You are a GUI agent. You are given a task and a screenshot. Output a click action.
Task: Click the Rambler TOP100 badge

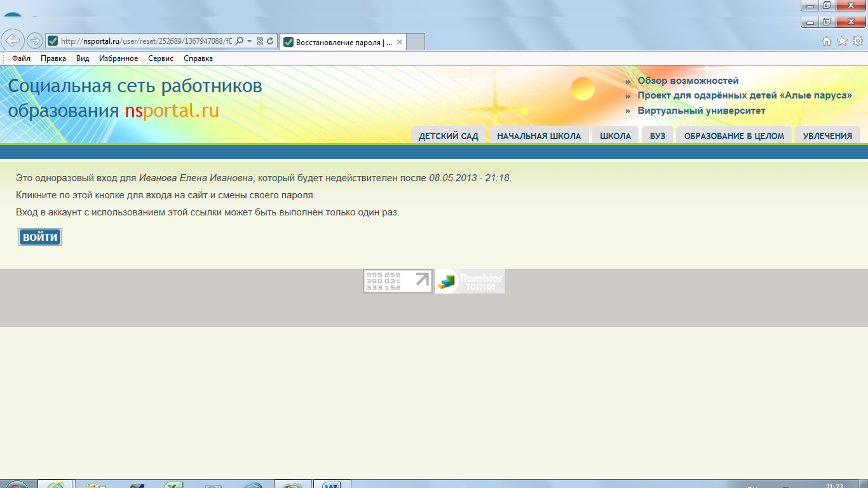(470, 281)
